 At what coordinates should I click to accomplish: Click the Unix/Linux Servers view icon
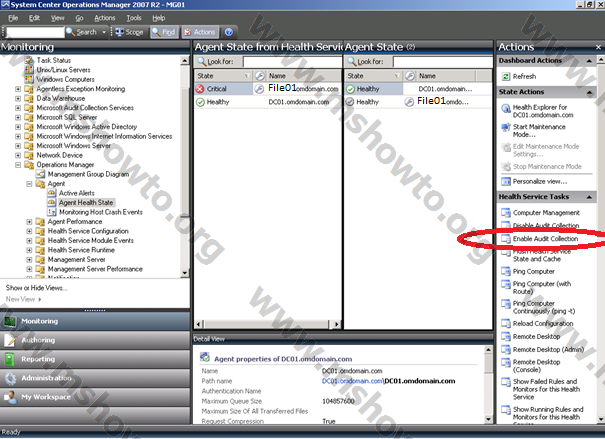29,70
